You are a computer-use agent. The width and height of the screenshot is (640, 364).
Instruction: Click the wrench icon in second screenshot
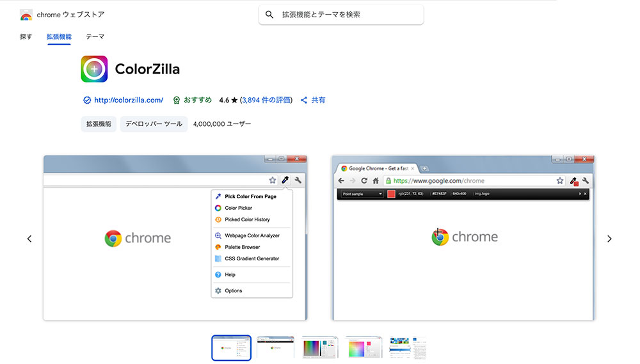coord(586,181)
